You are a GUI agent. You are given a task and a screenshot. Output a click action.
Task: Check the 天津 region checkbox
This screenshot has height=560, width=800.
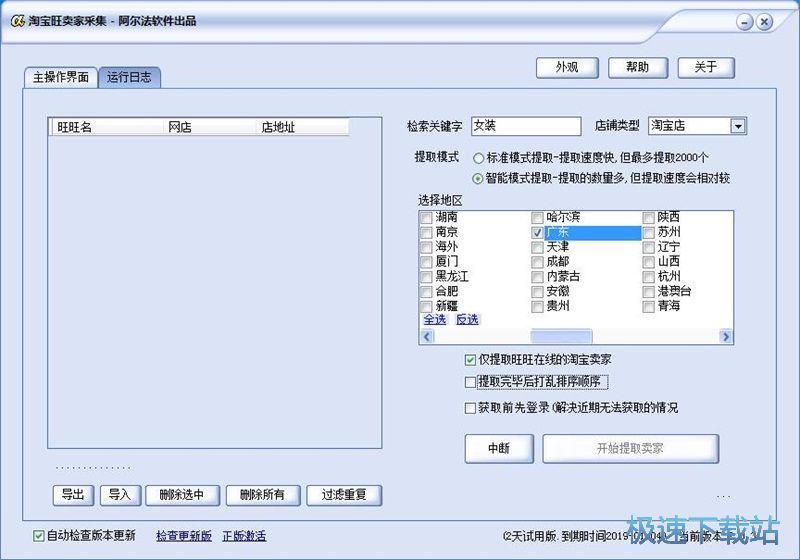click(537, 247)
